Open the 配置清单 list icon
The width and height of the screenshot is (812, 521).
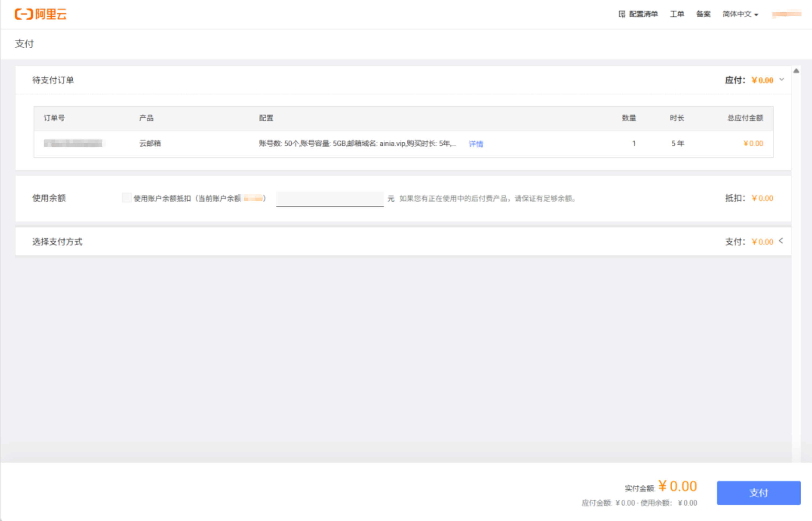pyautogui.click(x=622, y=14)
